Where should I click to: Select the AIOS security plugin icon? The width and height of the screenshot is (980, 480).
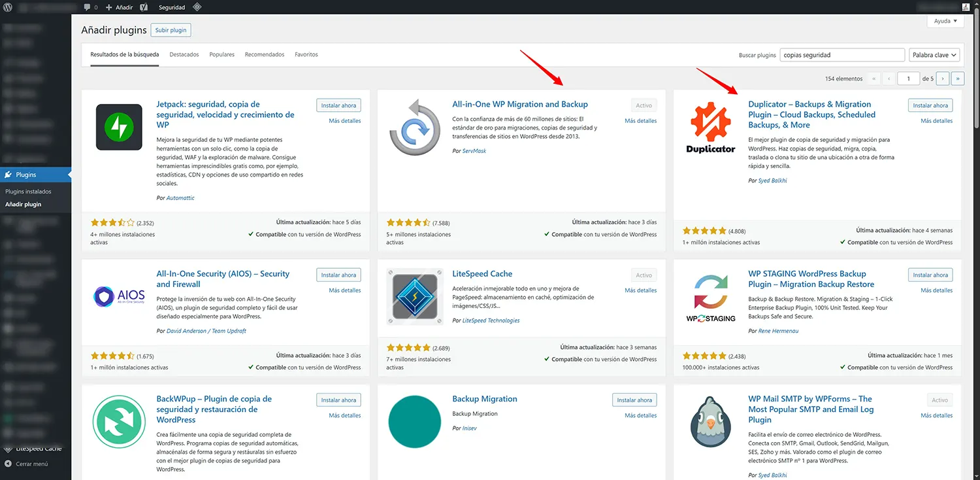(x=119, y=297)
